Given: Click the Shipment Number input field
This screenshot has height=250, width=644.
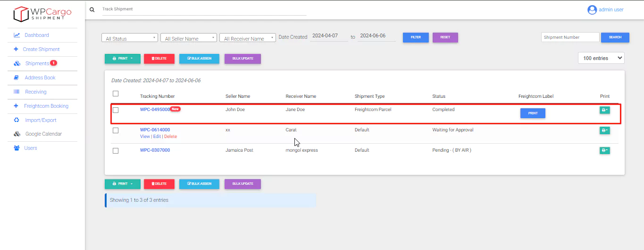Looking at the screenshot, I should pyautogui.click(x=570, y=37).
